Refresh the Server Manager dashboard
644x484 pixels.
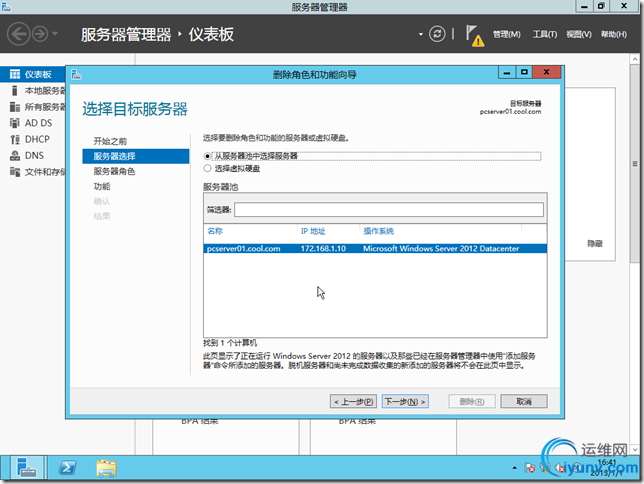coord(437,34)
